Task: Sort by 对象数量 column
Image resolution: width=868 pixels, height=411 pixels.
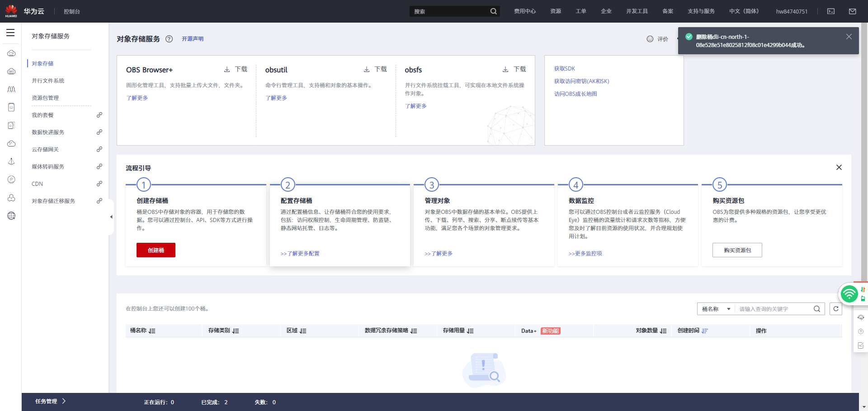Action: 663,331
